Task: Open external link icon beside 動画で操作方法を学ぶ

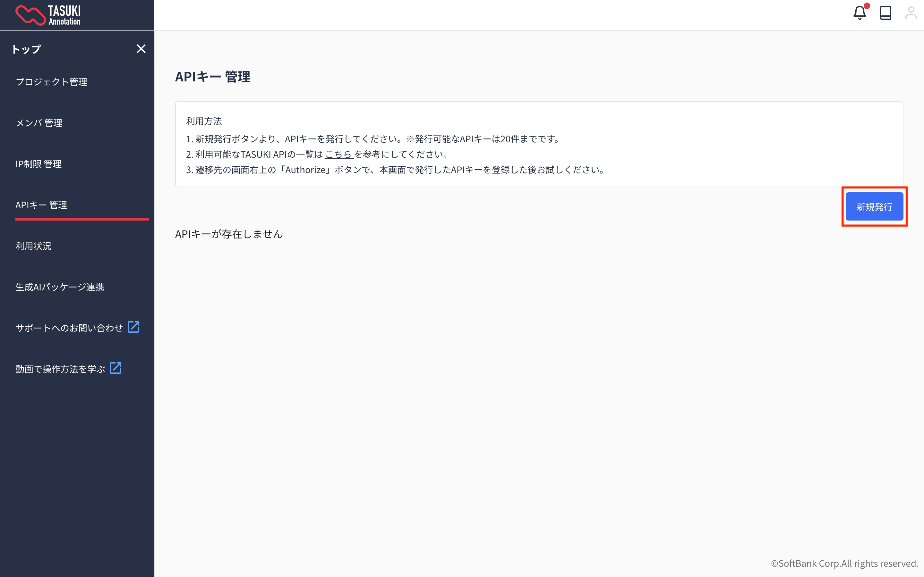Action: (x=115, y=367)
